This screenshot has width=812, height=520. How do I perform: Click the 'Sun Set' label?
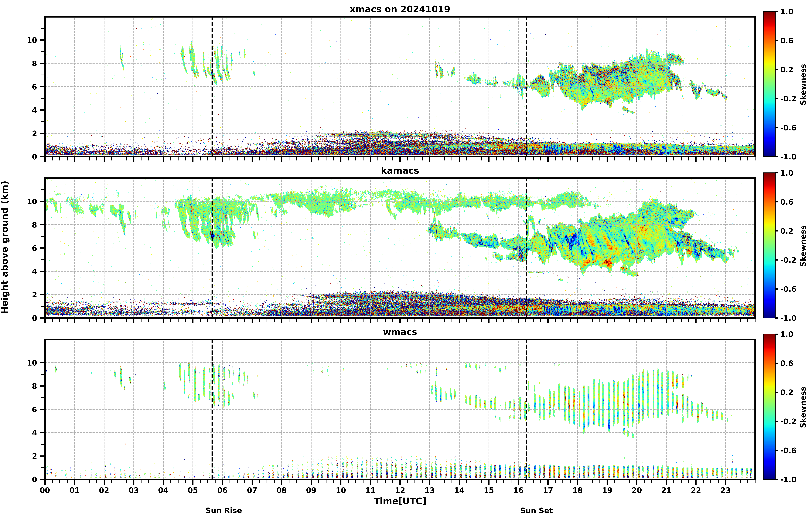tap(536, 511)
